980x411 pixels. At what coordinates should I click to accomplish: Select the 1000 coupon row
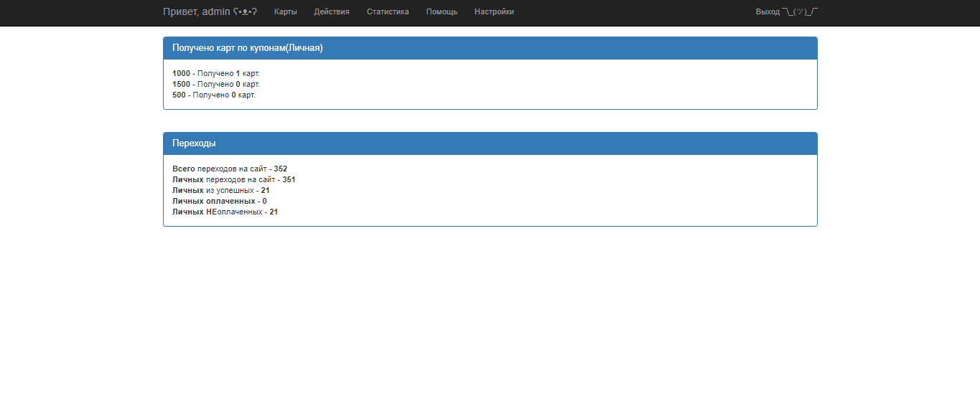click(x=215, y=73)
